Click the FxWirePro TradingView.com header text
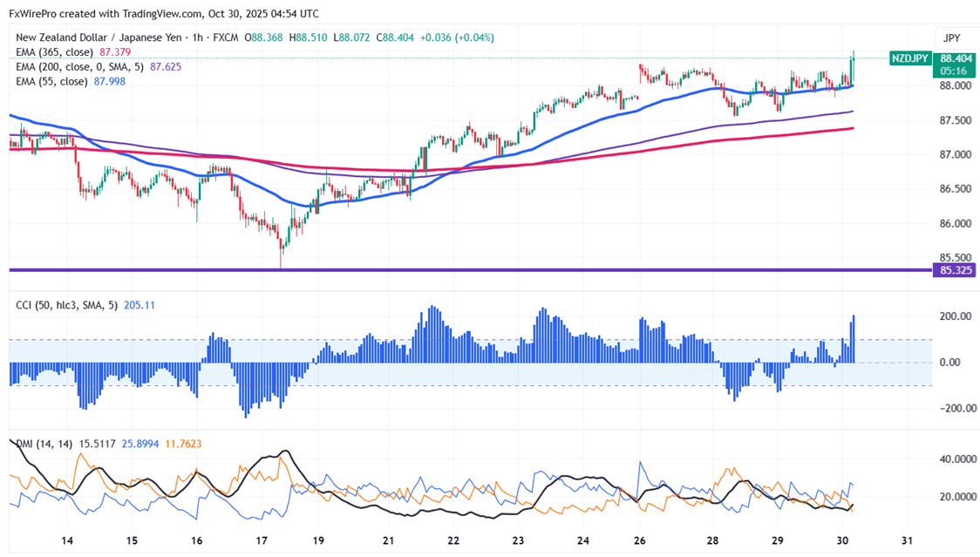 point(164,13)
